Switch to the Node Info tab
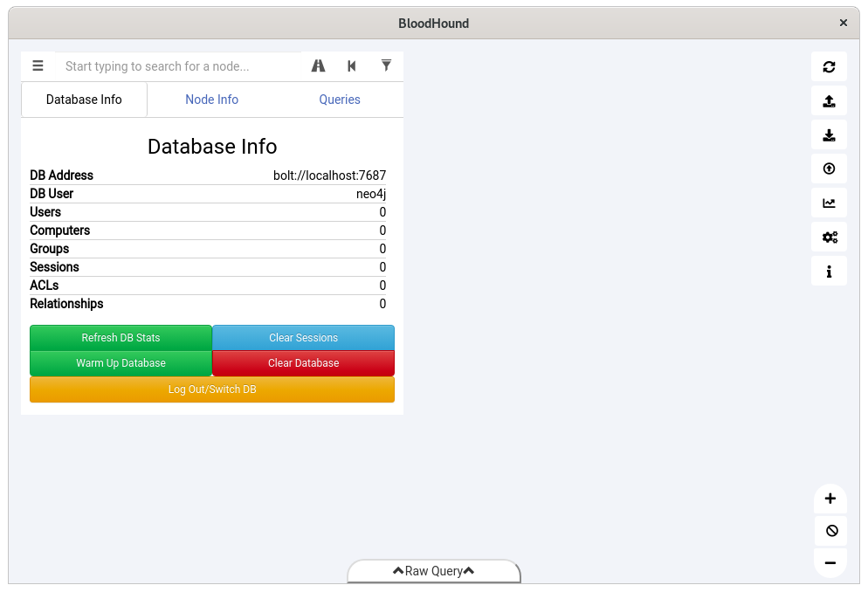The image size is (868, 592). 211,100
